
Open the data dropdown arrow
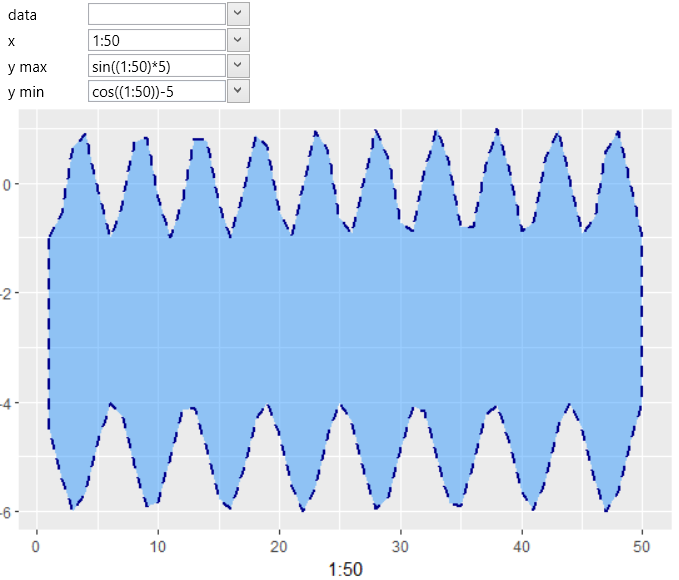tap(238, 14)
